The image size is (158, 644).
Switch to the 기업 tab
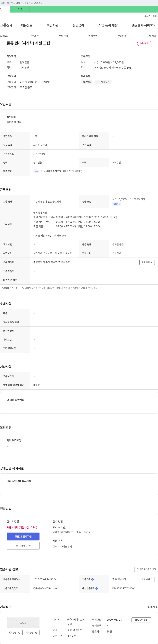tap(20, 9)
